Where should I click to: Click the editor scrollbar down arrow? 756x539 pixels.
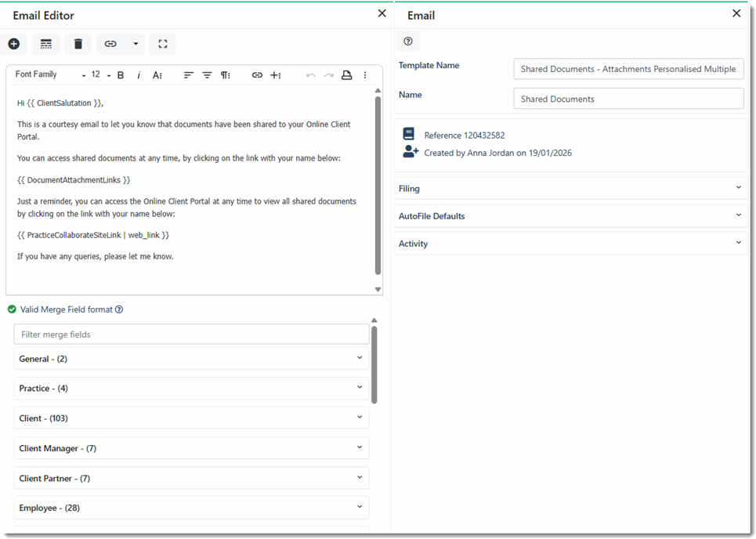coord(378,289)
